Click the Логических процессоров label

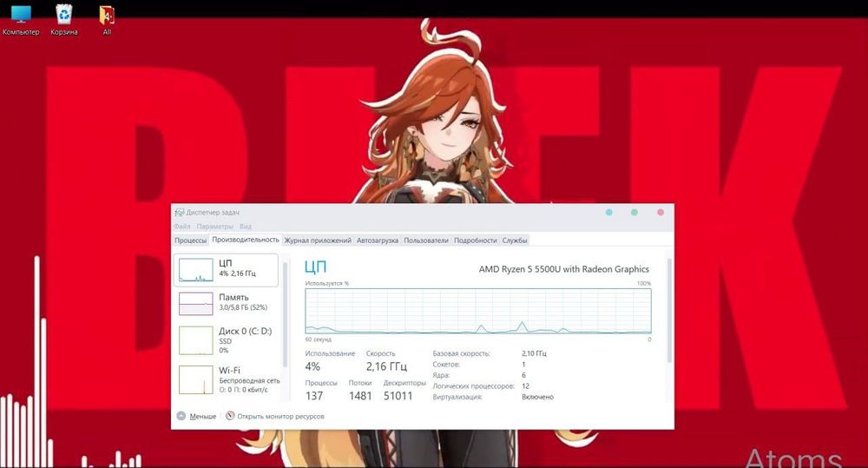[473, 386]
